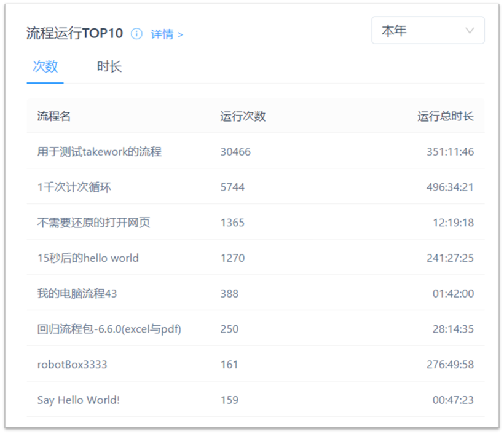Click the 运行次数 column header
The image size is (504, 434).
point(243,116)
